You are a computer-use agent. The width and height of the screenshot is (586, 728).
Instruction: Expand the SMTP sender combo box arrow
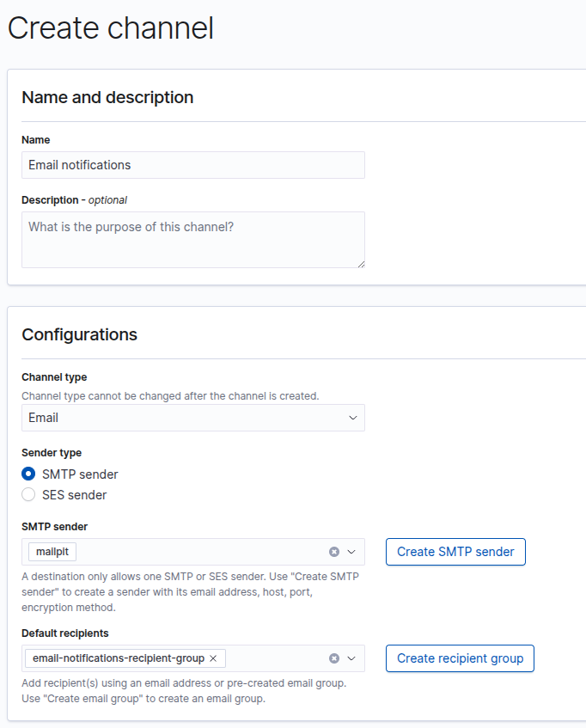click(x=351, y=552)
